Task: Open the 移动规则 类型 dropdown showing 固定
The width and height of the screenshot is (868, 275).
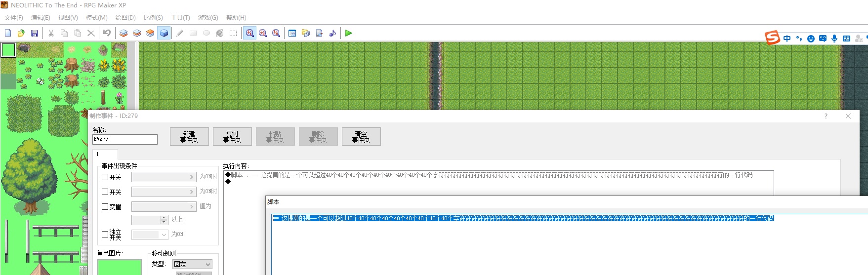Action: click(x=192, y=264)
